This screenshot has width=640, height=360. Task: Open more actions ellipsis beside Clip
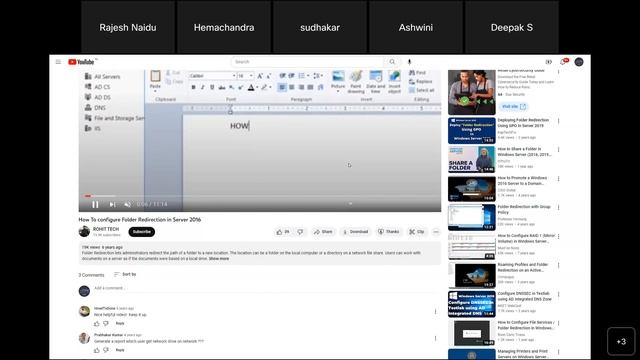tap(436, 232)
